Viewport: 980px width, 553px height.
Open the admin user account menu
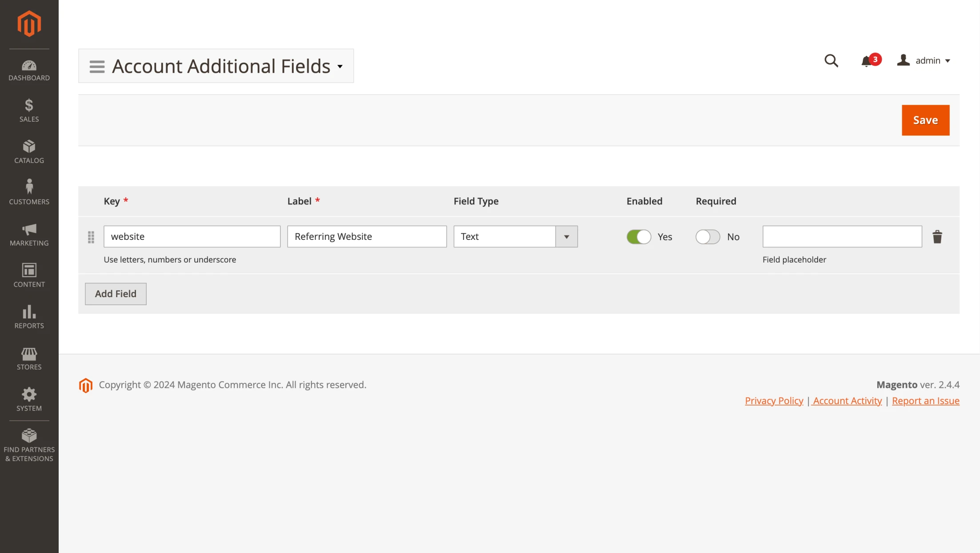click(x=924, y=60)
